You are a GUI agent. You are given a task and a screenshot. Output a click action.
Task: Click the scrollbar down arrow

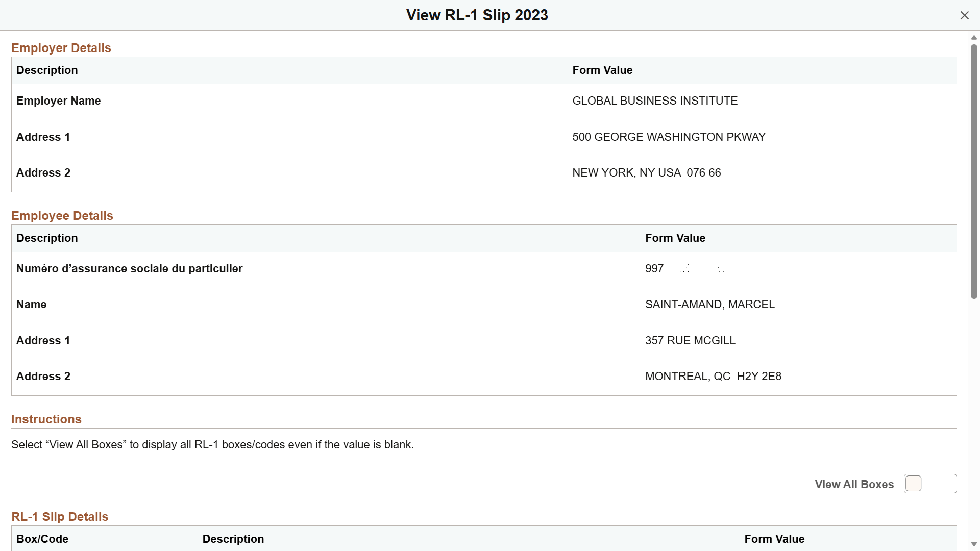coord(974,544)
